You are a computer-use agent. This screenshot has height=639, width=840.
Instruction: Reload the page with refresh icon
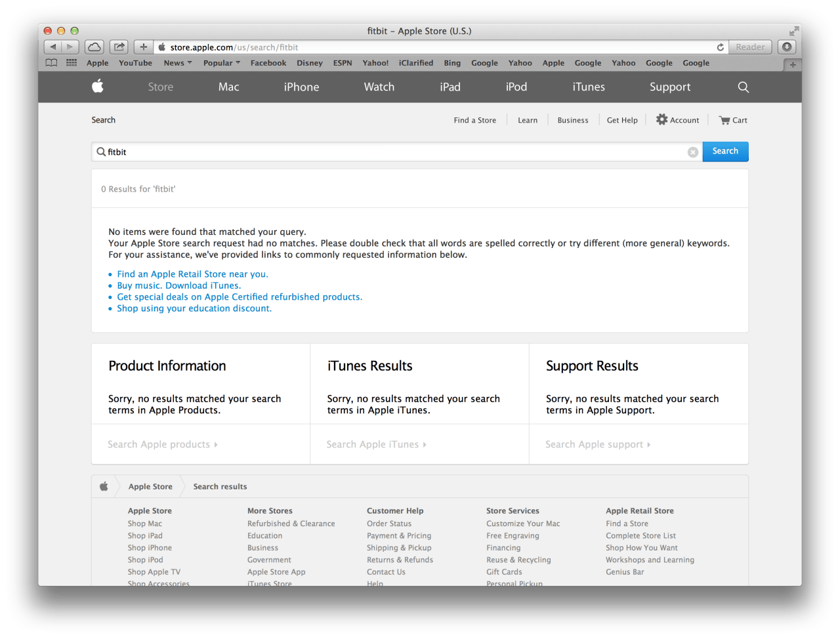pyautogui.click(x=720, y=47)
